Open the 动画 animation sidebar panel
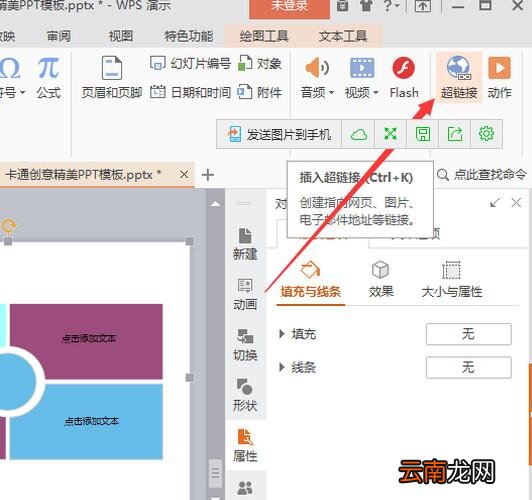 245,294
